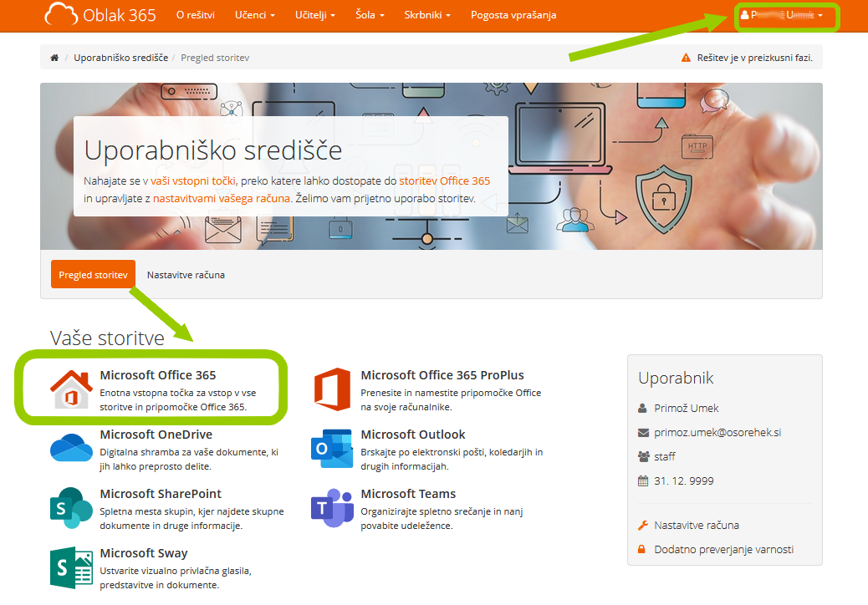Expand the Učenci dropdown menu
The width and height of the screenshot is (868, 605).
[x=255, y=15]
